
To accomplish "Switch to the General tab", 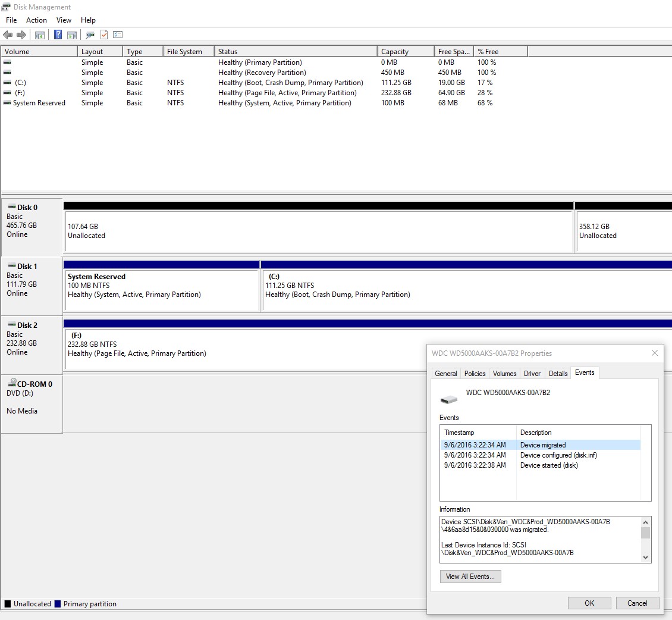I will click(446, 373).
